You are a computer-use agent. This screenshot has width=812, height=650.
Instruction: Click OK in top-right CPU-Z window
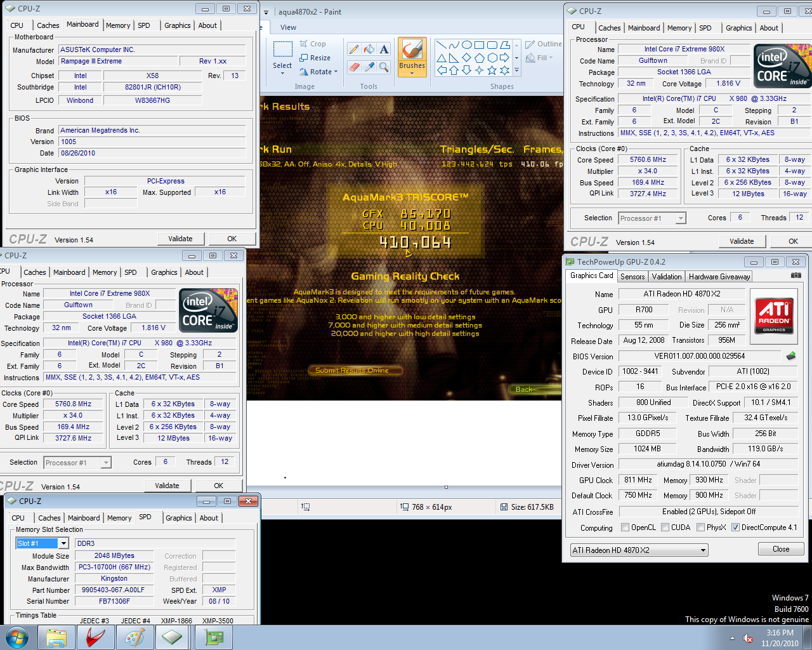[x=794, y=241]
